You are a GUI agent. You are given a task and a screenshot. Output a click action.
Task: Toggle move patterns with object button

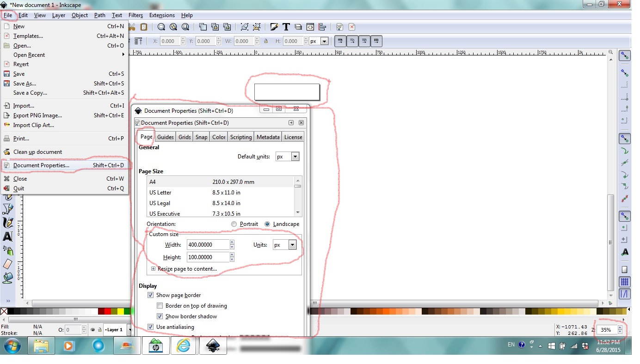(376, 41)
